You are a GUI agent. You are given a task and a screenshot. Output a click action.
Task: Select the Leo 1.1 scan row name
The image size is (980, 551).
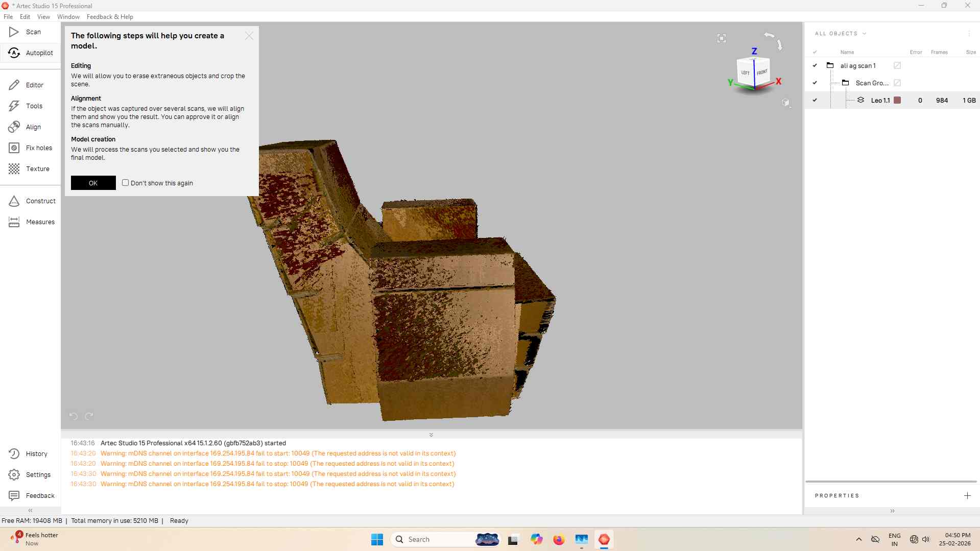tap(880, 101)
